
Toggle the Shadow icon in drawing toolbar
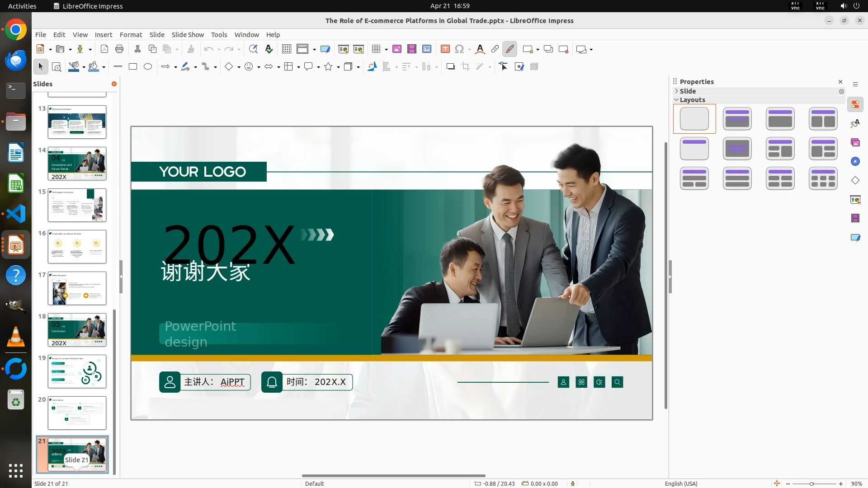pos(450,67)
